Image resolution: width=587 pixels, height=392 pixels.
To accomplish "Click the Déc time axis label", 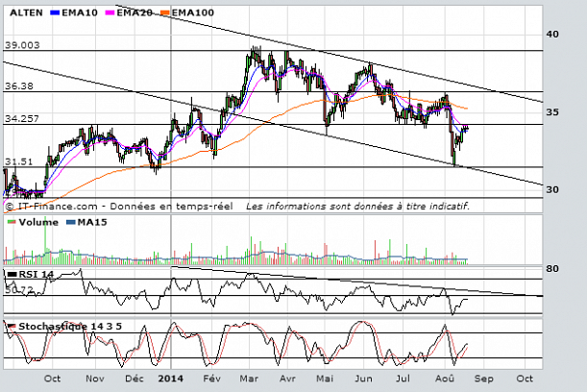I will 135,379.
